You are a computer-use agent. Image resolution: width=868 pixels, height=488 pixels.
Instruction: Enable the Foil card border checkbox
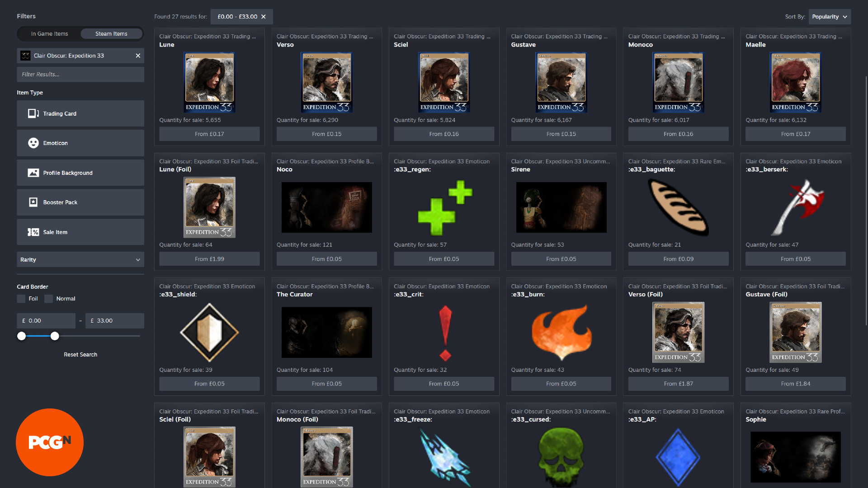point(21,299)
